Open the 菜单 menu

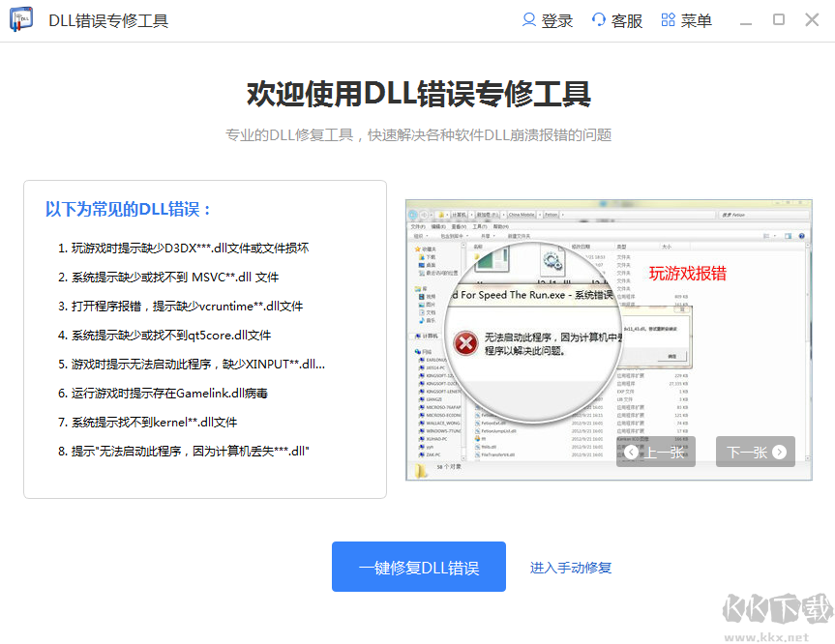point(695,19)
